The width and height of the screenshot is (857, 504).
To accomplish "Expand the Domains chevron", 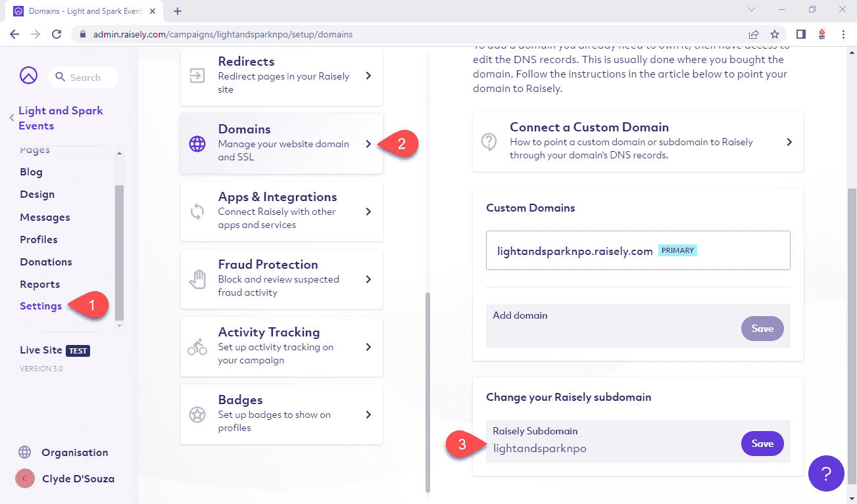I will click(x=368, y=143).
